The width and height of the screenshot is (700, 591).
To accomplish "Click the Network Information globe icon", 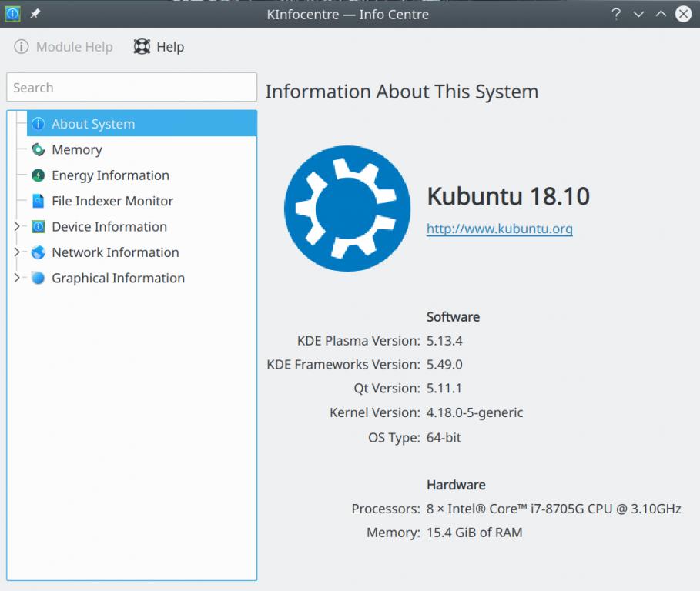I will pyautogui.click(x=39, y=252).
